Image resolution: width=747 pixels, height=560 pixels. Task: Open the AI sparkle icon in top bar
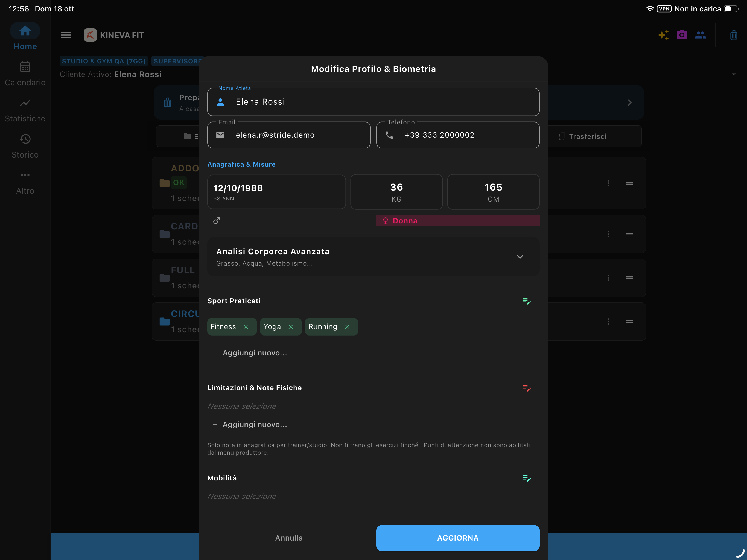(663, 35)
